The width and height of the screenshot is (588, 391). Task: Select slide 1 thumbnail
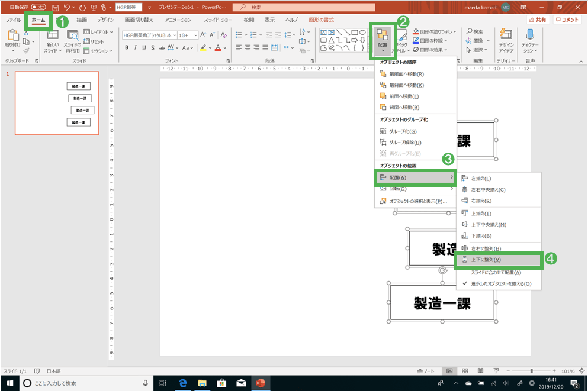point(57,103)
